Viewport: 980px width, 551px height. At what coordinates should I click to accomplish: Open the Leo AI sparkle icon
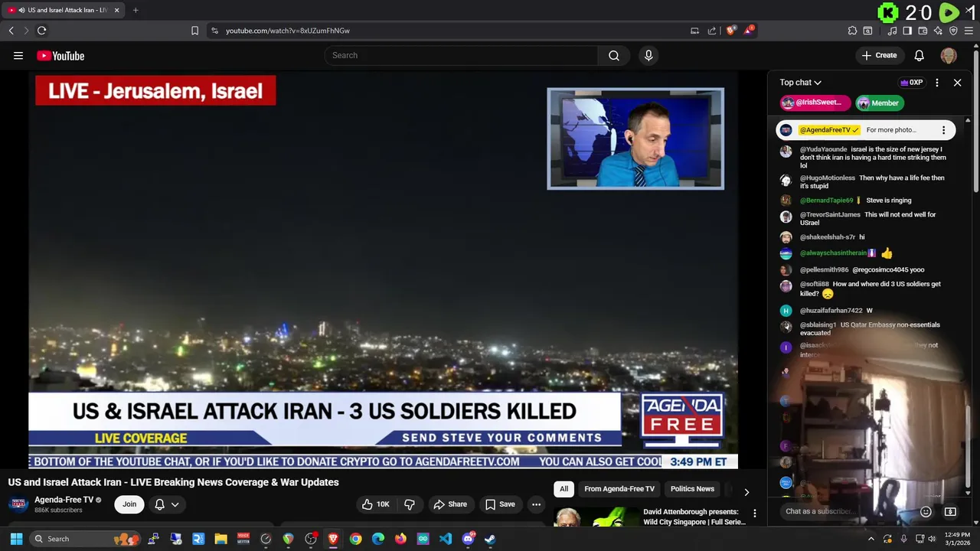pos(938,31)
